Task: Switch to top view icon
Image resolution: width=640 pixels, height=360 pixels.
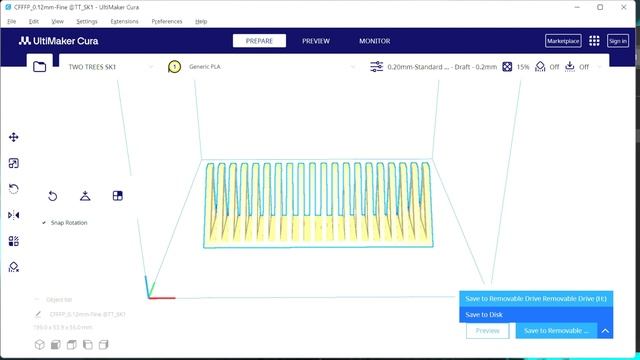Action: pyautogui.click(x=71, y=344)
